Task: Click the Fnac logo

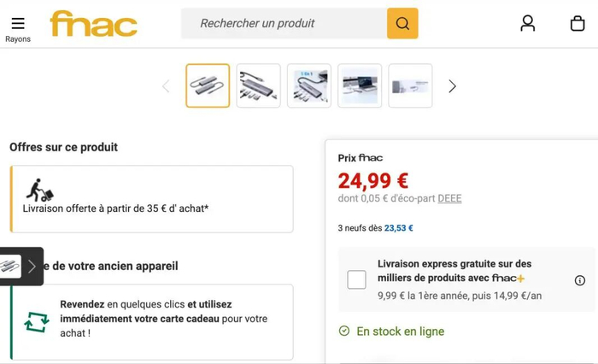Action: coord(94,24)
